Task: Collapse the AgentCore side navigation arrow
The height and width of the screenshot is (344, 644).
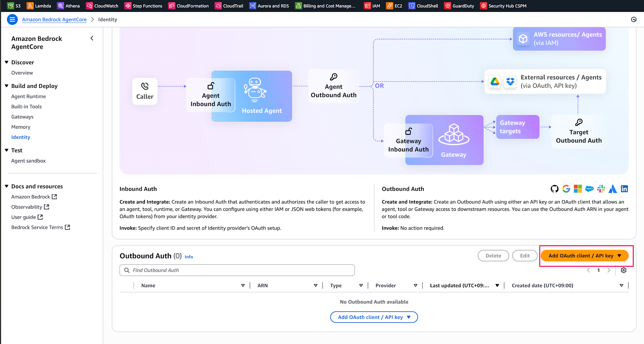Action: tap(92, 38)
